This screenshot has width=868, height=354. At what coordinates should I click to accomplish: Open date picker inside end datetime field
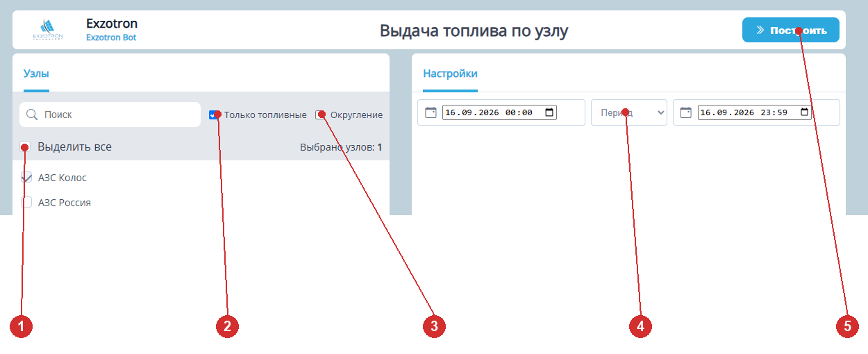click(x=804, y=112)
